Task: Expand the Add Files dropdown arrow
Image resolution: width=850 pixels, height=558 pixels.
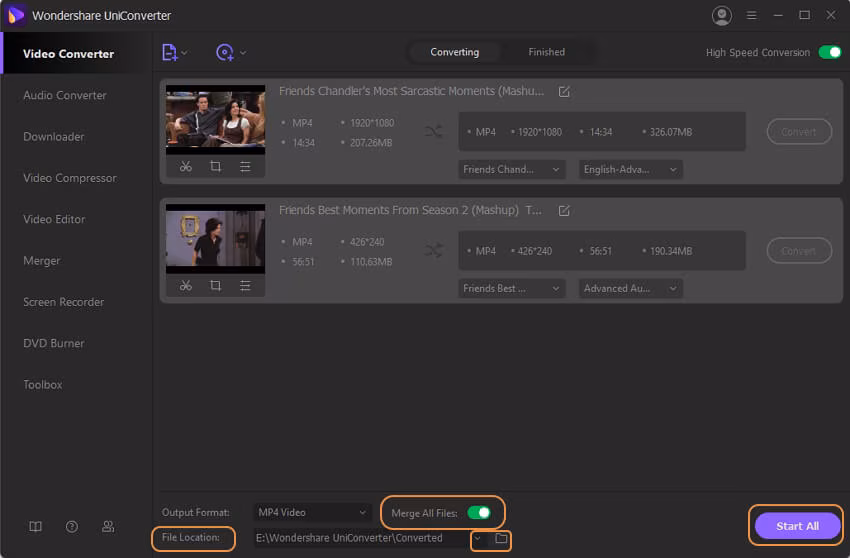Action: (184, 53)
